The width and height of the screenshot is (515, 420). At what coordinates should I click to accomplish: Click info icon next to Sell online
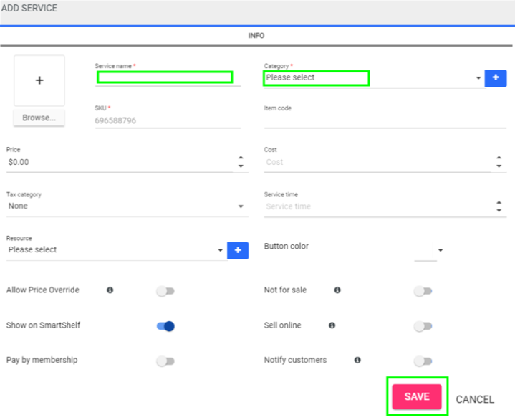pos(332,325)
